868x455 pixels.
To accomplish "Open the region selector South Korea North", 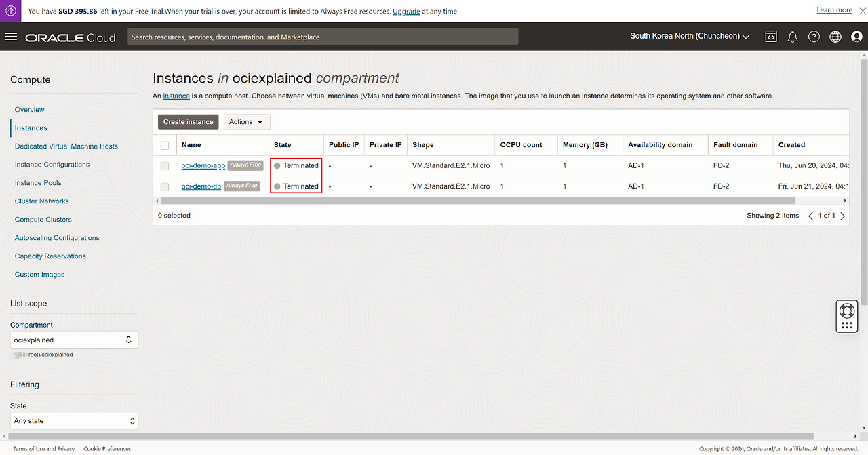I will tap(690, 37).
